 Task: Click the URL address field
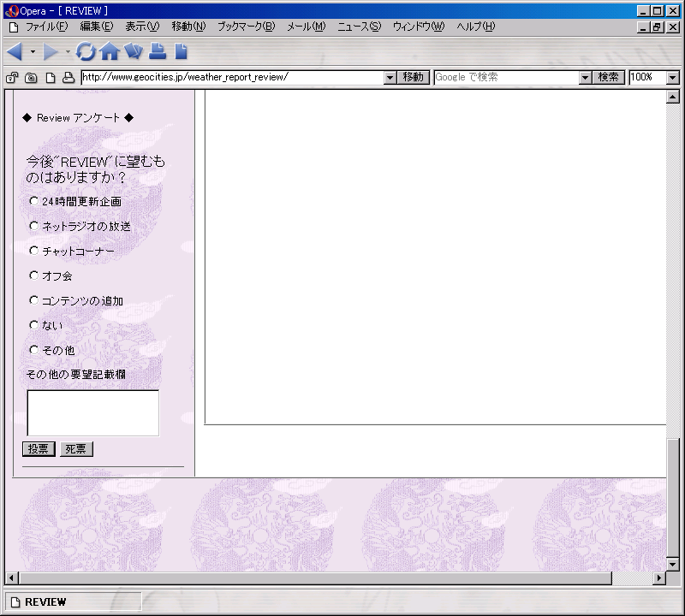point(233,77)
